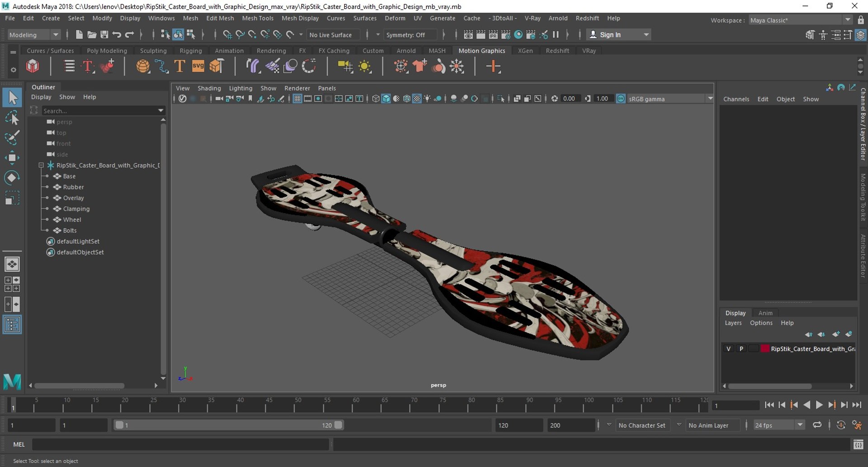Activate the Lasso select tool
The image size is (868, 467).
pos(12,118)
